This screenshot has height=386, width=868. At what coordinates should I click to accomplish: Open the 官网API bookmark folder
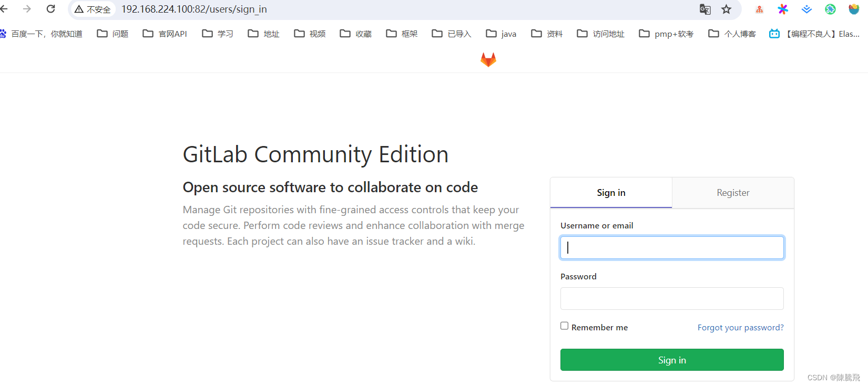(165, 34)
